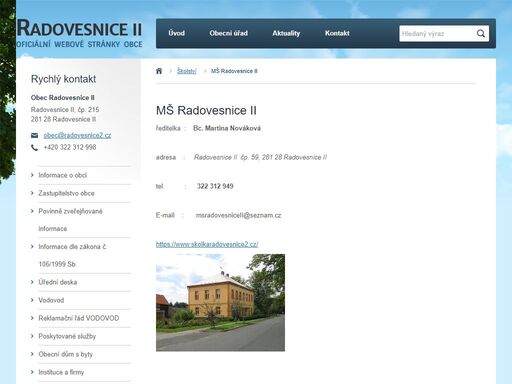The width and height of the screenshot is (512, 384).
Task: Open the kindergarten building photo
Action: [220, 302]
